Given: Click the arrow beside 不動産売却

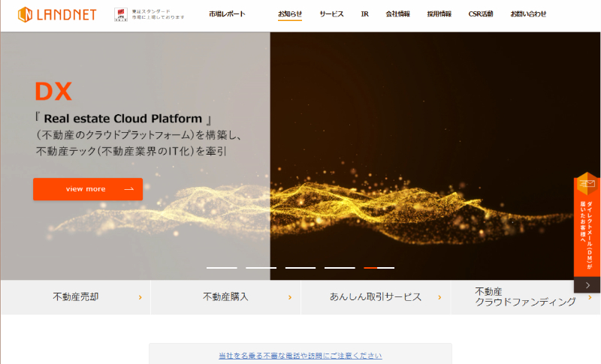Looking at the screenshot, I should pos(140,297).
